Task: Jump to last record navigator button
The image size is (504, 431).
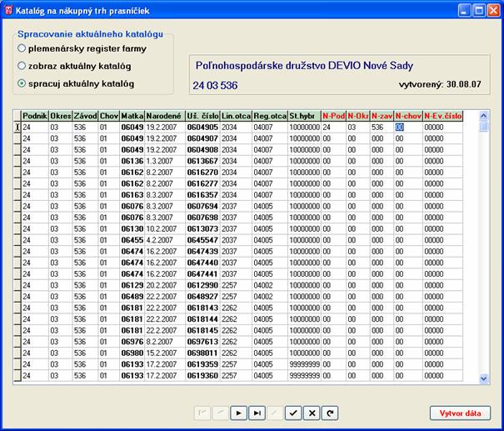Action: coord(257,413)
